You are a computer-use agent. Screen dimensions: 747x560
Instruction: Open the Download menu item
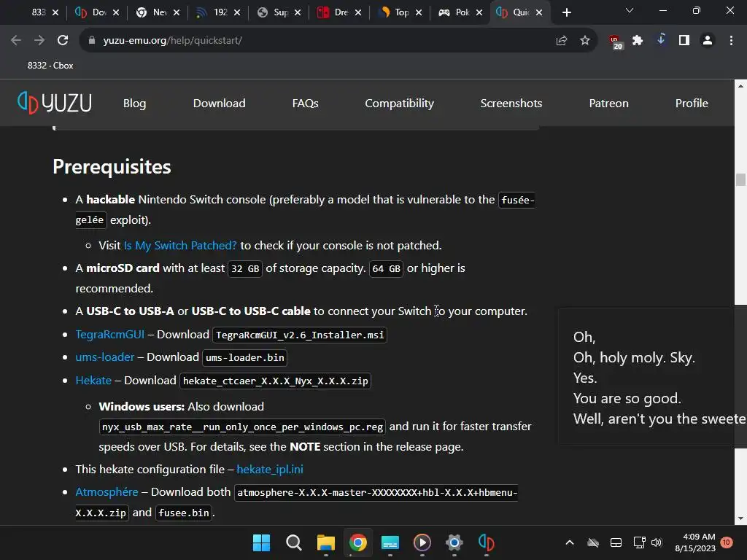click(x=219, y=104)
